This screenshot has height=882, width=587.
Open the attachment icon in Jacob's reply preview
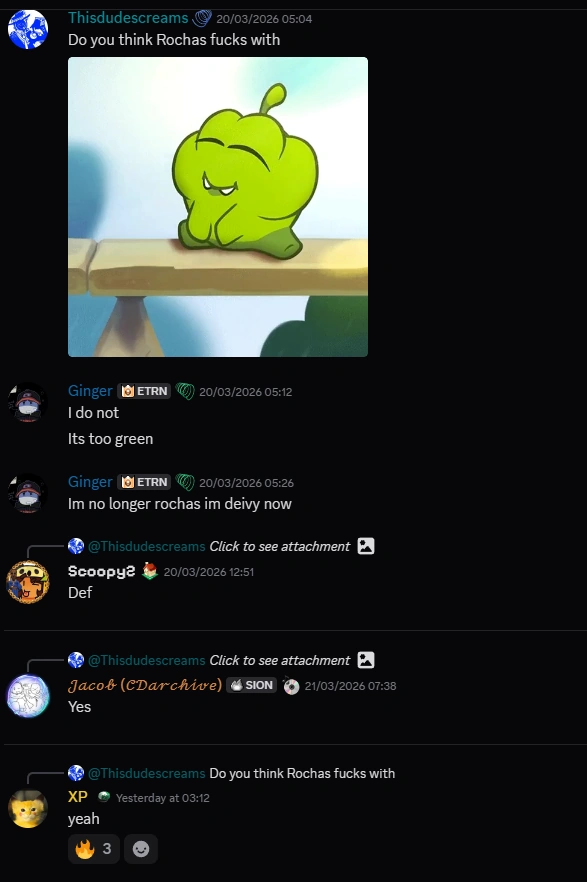366,660
